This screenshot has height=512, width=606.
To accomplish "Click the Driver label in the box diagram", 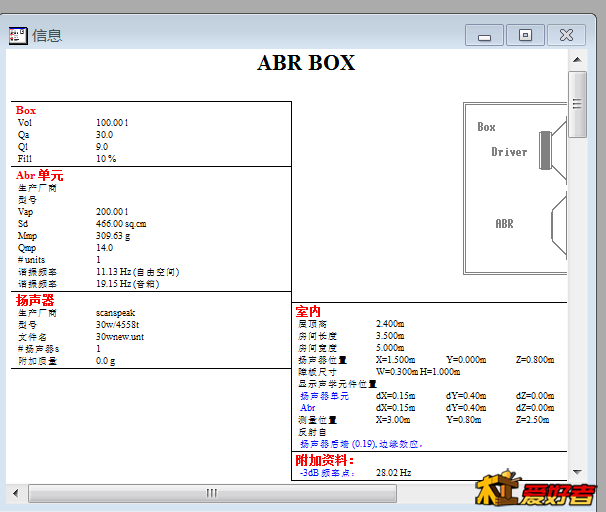I will 509,152.
